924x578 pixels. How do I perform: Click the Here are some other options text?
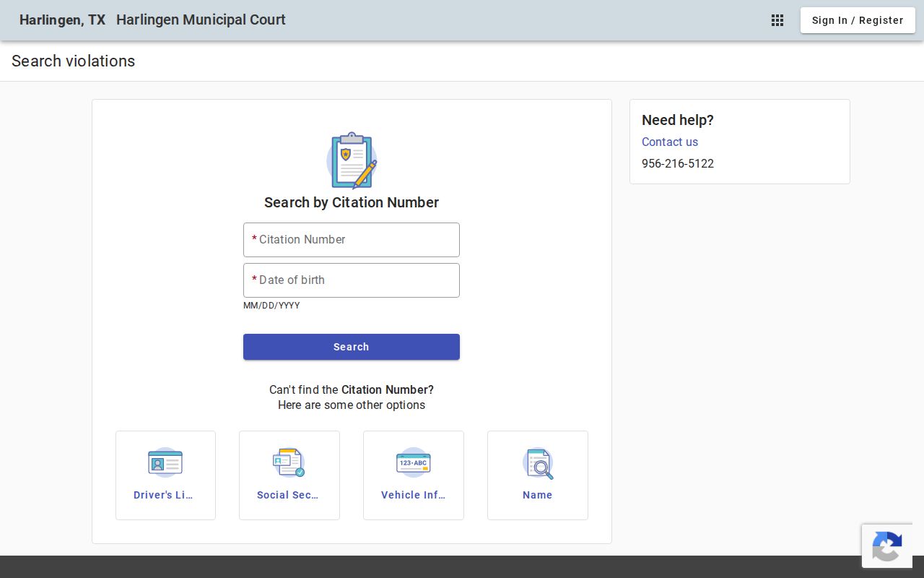[352, 405]
